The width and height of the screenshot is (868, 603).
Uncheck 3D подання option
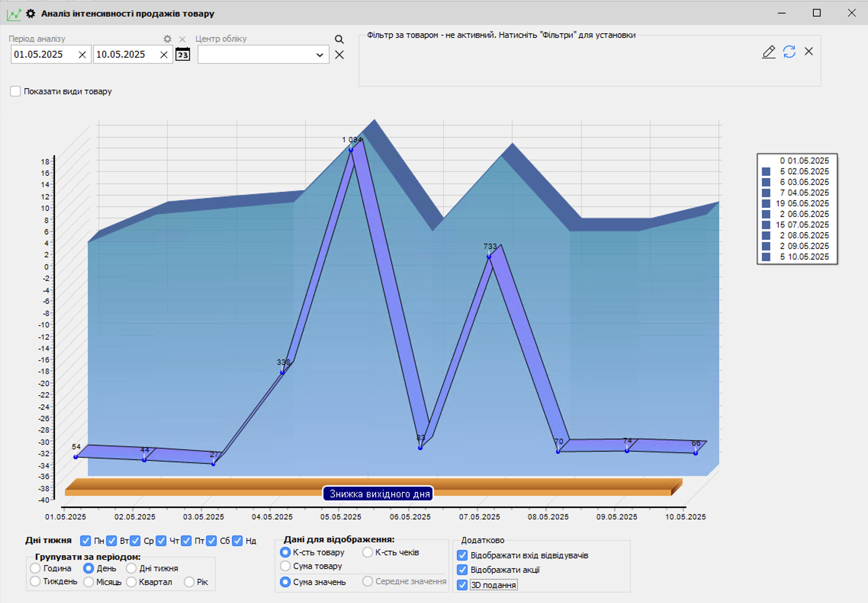pos(462,585)
